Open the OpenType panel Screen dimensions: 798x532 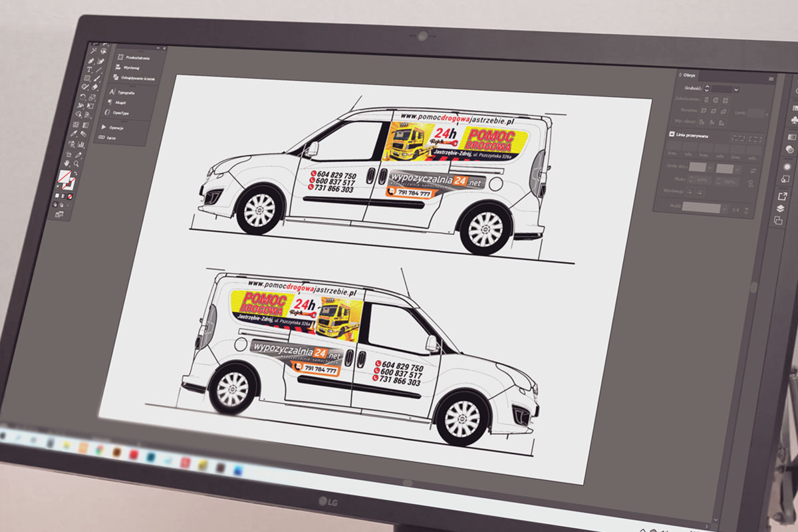point(116,113)
